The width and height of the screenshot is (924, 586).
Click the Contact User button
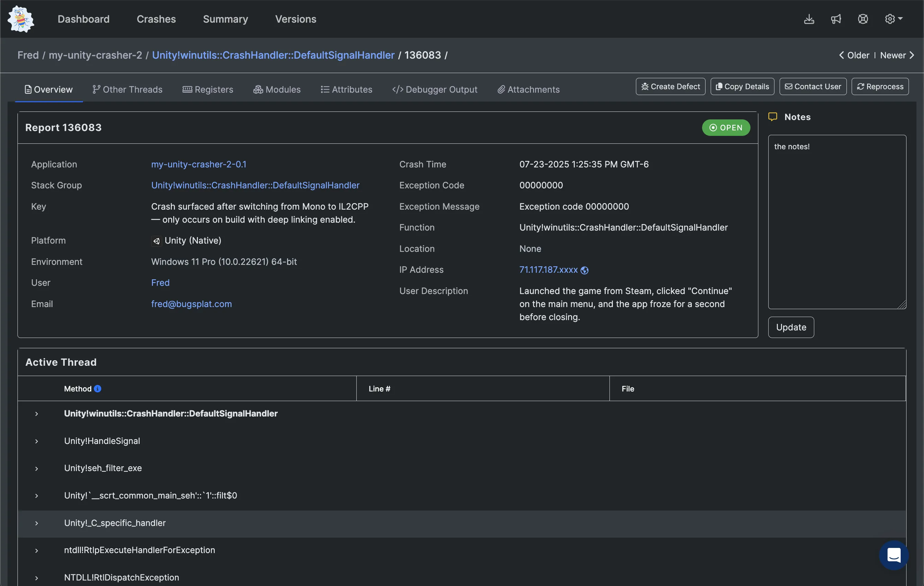click(x=813, y=86)
